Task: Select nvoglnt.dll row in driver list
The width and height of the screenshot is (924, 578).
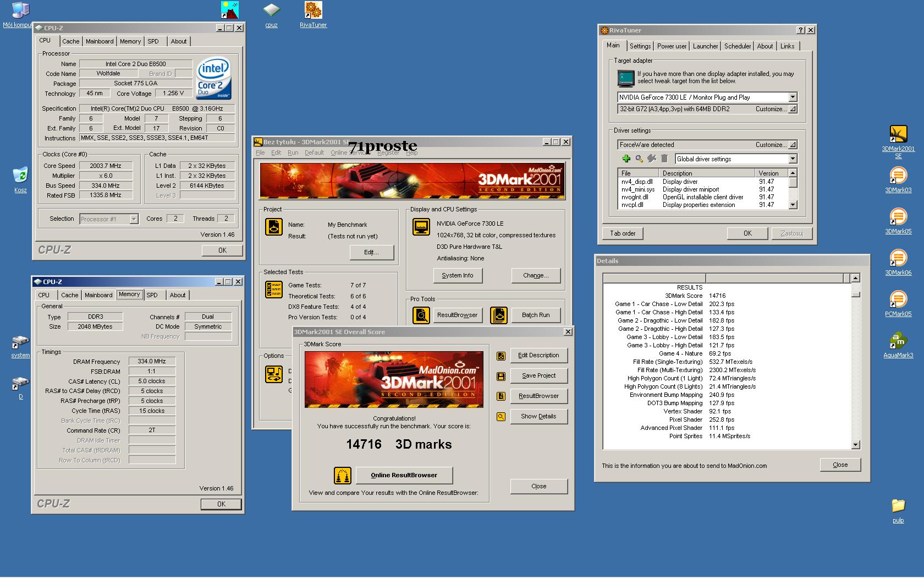Action: tap(703, 197)
